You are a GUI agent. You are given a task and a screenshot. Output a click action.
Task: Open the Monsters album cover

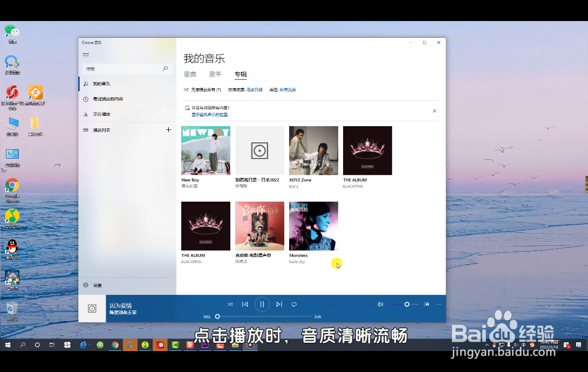(313, 226)
